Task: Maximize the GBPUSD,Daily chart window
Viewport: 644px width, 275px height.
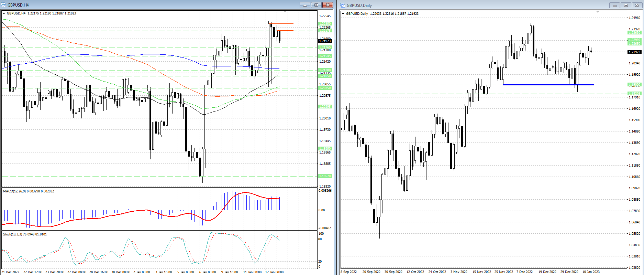Action: [x=626, y=5]
